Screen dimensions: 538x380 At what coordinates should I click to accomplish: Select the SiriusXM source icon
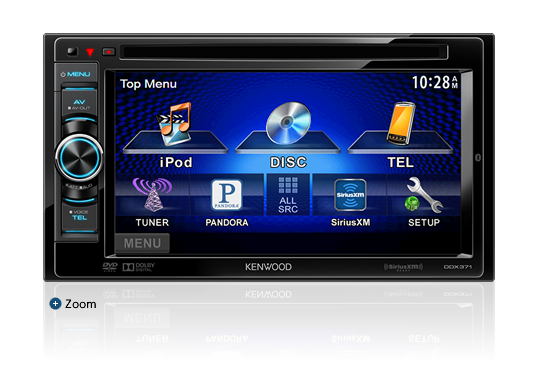click(350, 195)
